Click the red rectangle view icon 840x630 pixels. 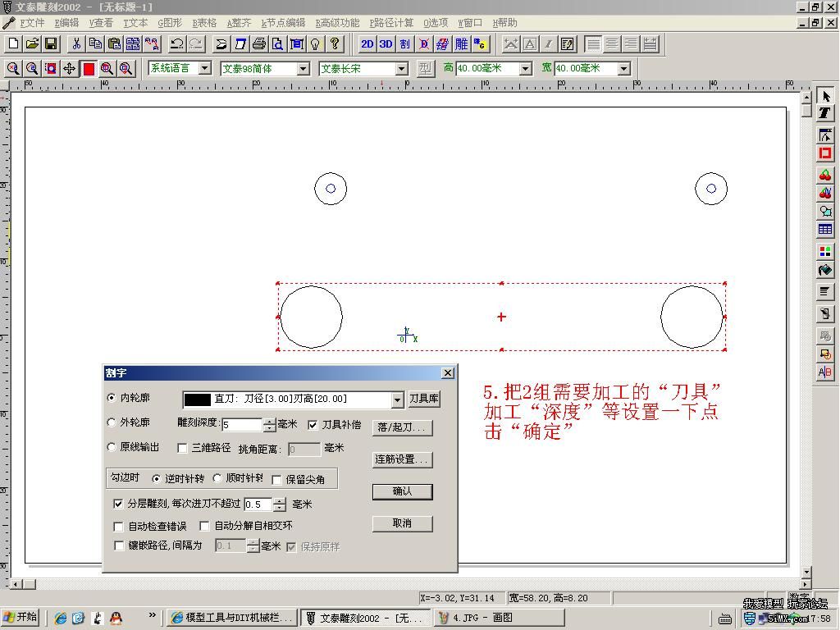89,69
